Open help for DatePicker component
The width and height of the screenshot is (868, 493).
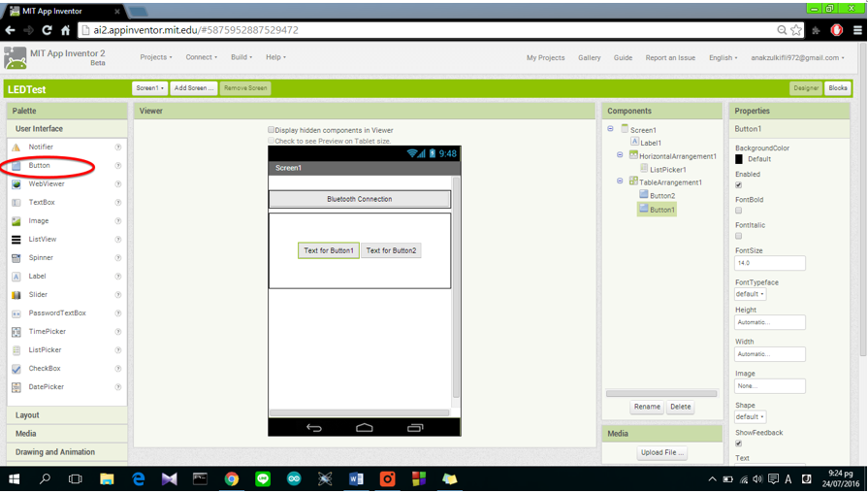(118, 386)
